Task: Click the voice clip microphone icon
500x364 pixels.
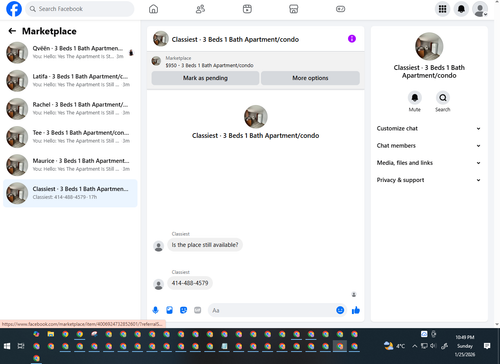Action: coord(155,310)
